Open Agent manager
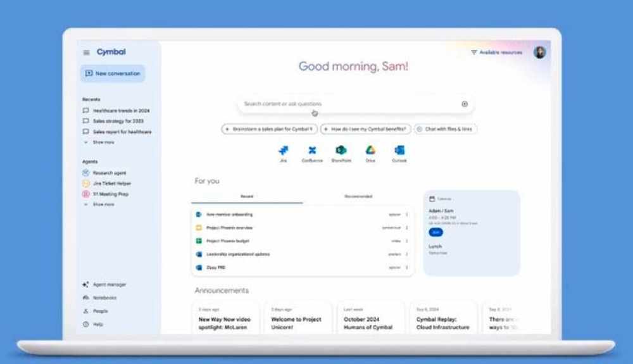This screenshot has height=364, width=633. 104,284
